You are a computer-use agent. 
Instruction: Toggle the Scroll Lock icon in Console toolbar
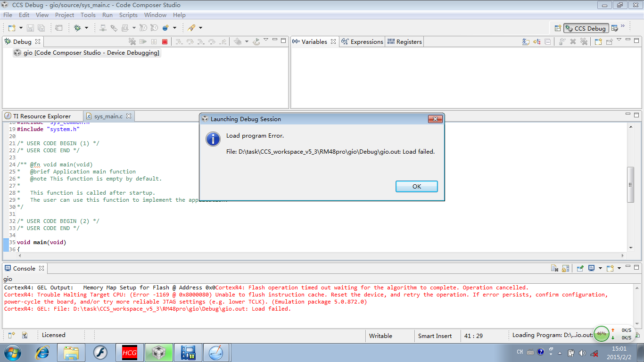click(x=565, y=268)
